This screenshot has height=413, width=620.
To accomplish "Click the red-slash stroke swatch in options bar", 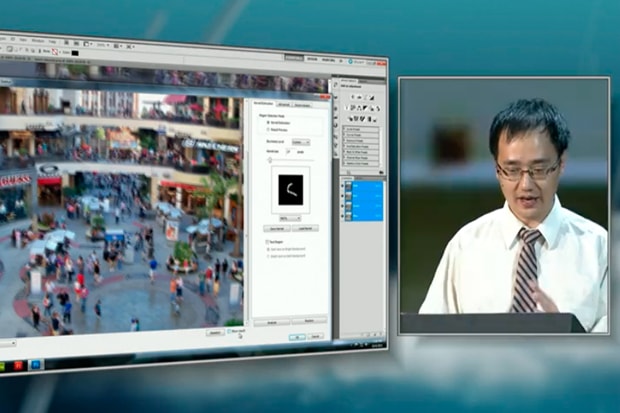I will pos(55,51).
